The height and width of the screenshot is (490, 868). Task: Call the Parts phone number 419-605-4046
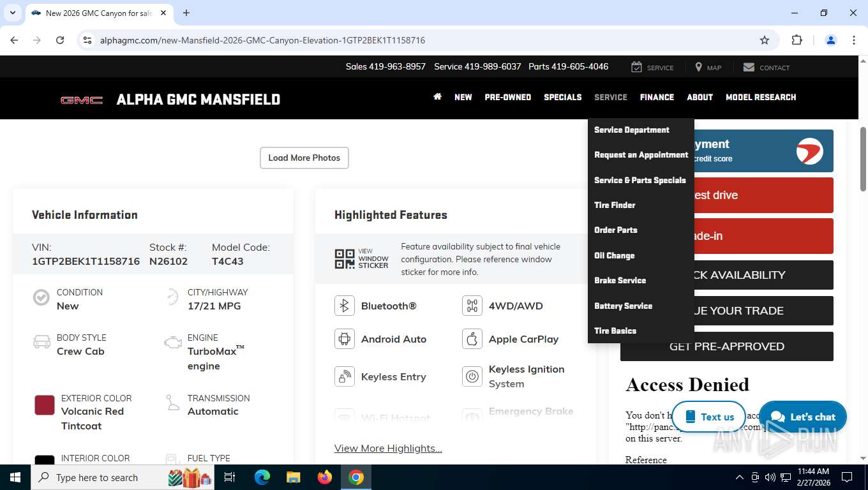click(x=568, y=66)
